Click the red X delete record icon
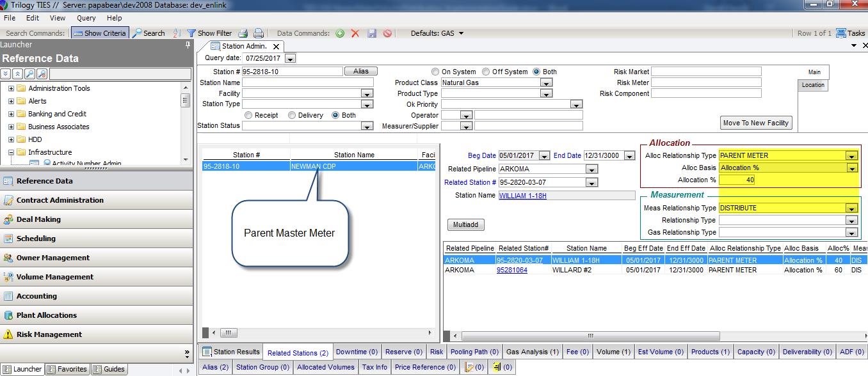868x376 pixels. [x=355, y=33]
